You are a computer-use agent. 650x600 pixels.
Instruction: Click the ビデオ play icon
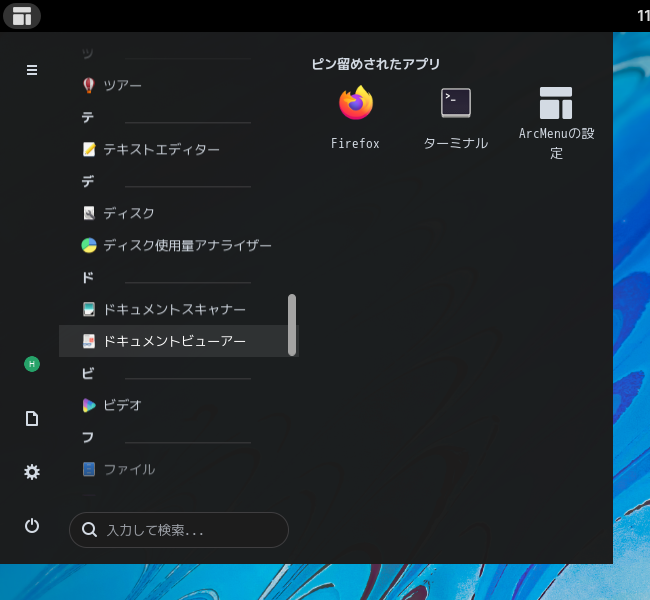point(89,405)
